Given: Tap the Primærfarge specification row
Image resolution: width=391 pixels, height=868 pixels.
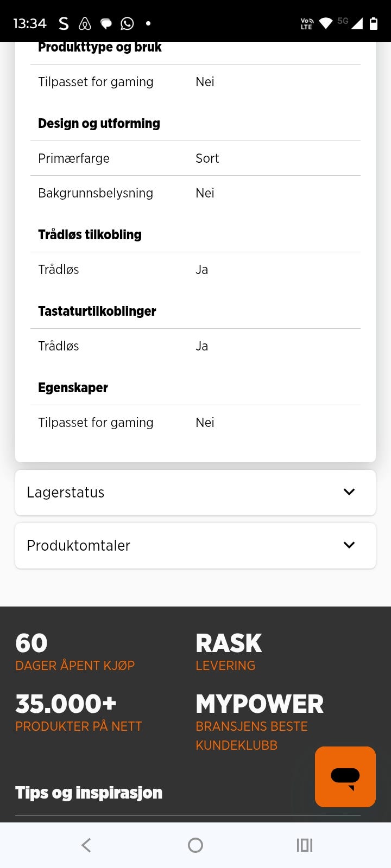Looking at the screenshot, I should point(195,158).
